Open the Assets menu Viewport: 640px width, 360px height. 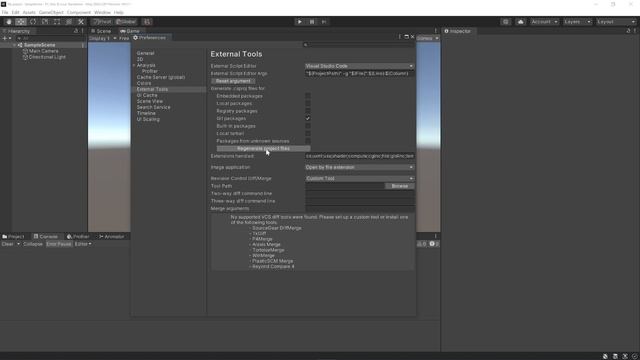pyautogui.click(x=29, y=13)
